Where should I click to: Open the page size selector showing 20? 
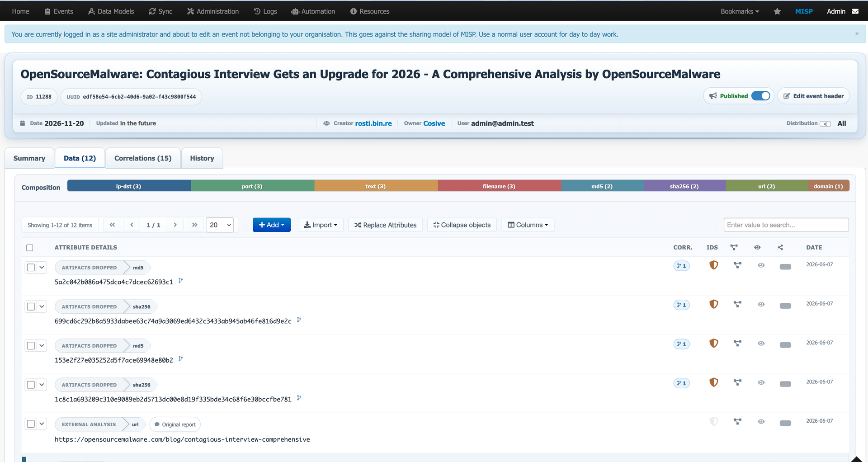[x=220, y=225]
